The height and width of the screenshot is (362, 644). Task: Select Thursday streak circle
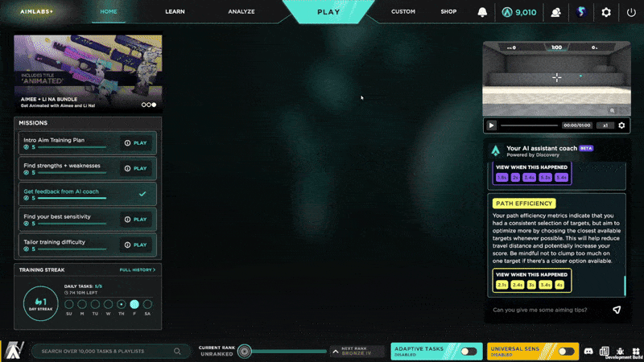click(x=122, y=304)
